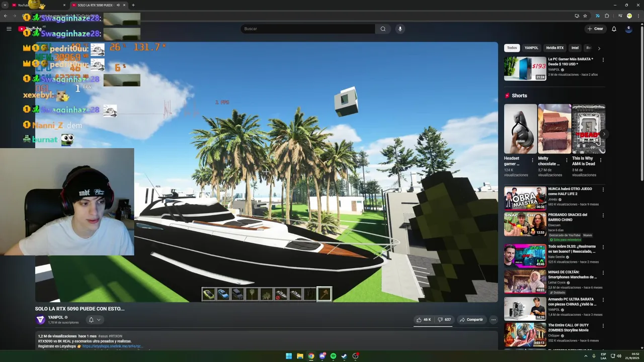Open Chrome profile avatar
Viewport: 644px width, 362px height.
(x=629, y=16)
